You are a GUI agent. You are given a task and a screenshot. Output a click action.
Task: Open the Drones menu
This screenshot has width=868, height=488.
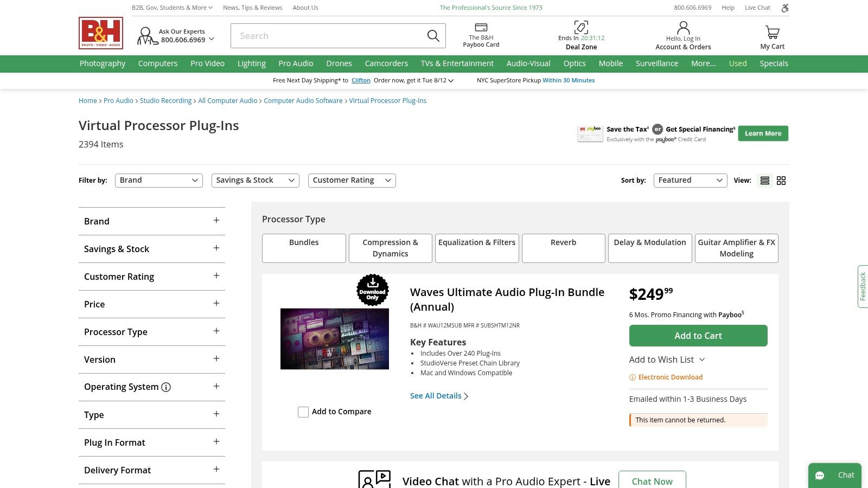coord(339,63)
